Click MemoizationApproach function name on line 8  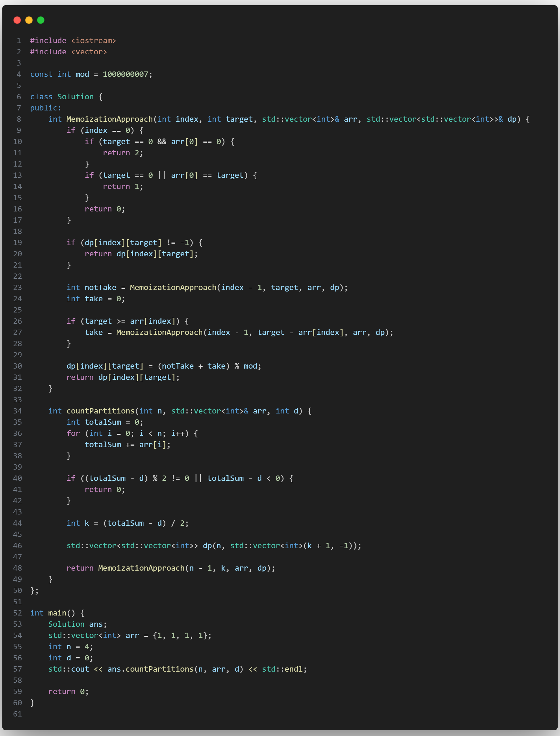[109, 119]
